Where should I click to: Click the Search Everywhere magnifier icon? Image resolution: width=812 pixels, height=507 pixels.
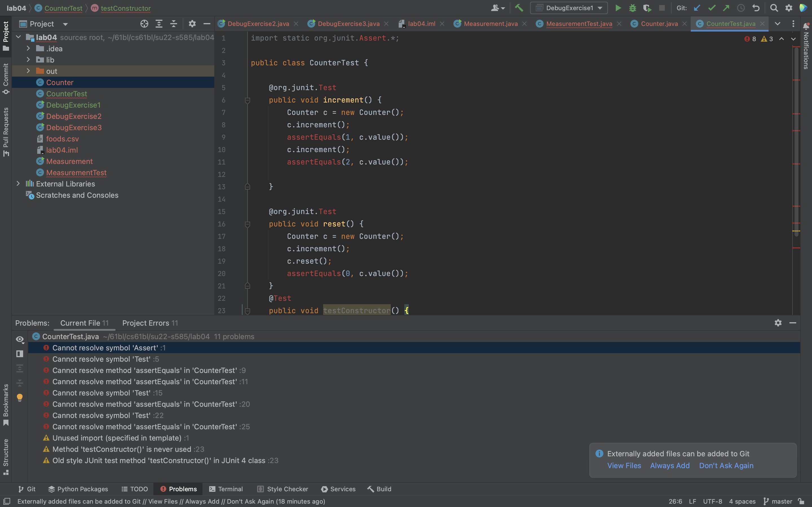[x=774, y=8]
